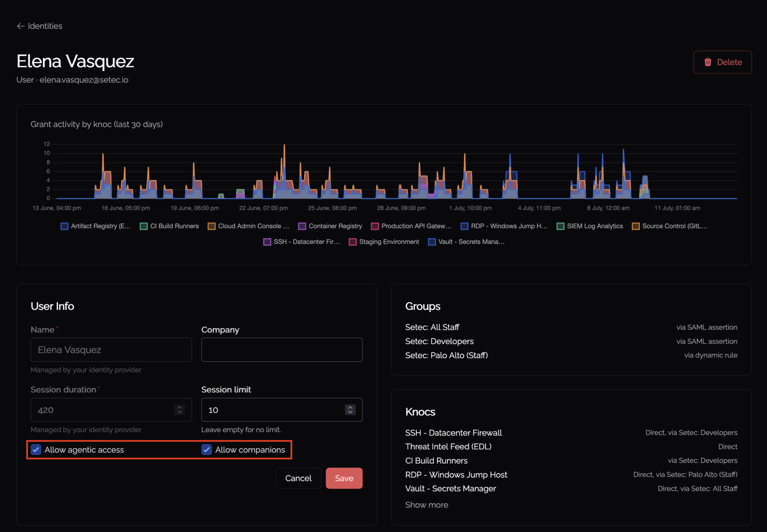The image size is (767, 532).
Task: Toggle SSH - Datacenter Firewall legend swatch
Action: coord(267,242)
